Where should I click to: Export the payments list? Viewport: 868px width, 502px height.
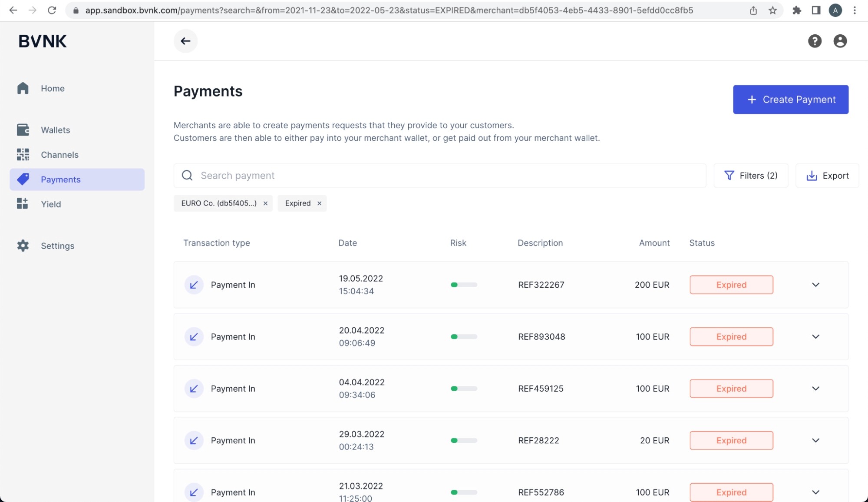click(x=827, y=176)
